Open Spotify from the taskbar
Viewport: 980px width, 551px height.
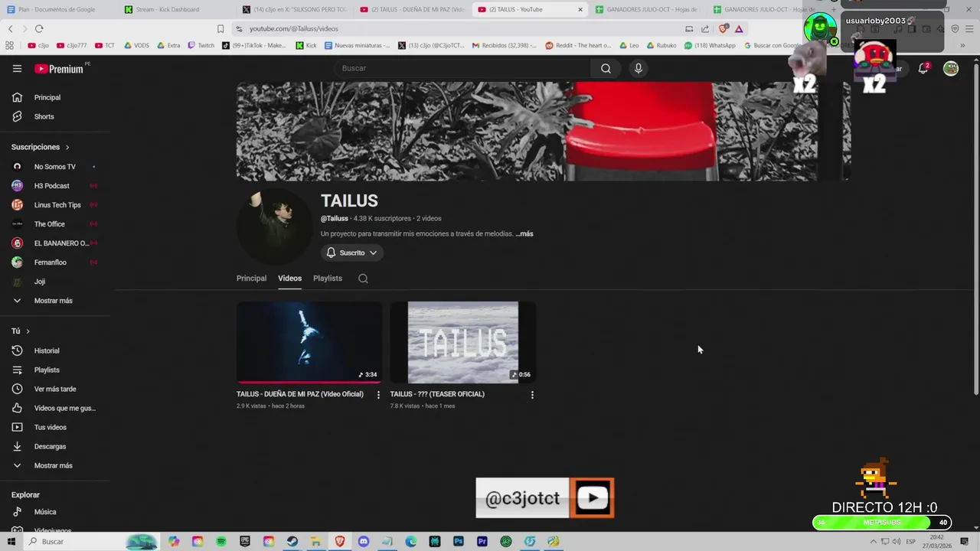(x=221, y=541)
